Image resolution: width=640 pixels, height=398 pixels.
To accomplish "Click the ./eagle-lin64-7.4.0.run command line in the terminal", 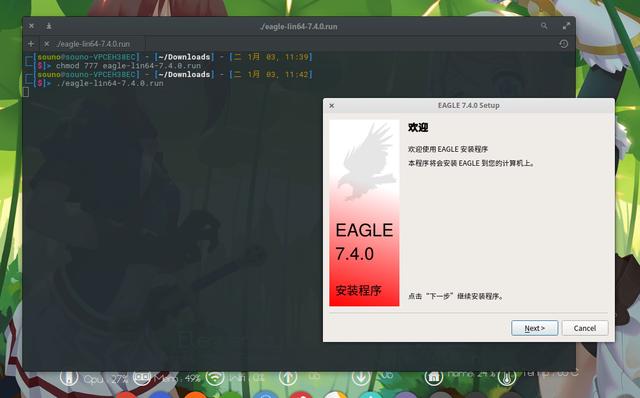I will 110,83.
